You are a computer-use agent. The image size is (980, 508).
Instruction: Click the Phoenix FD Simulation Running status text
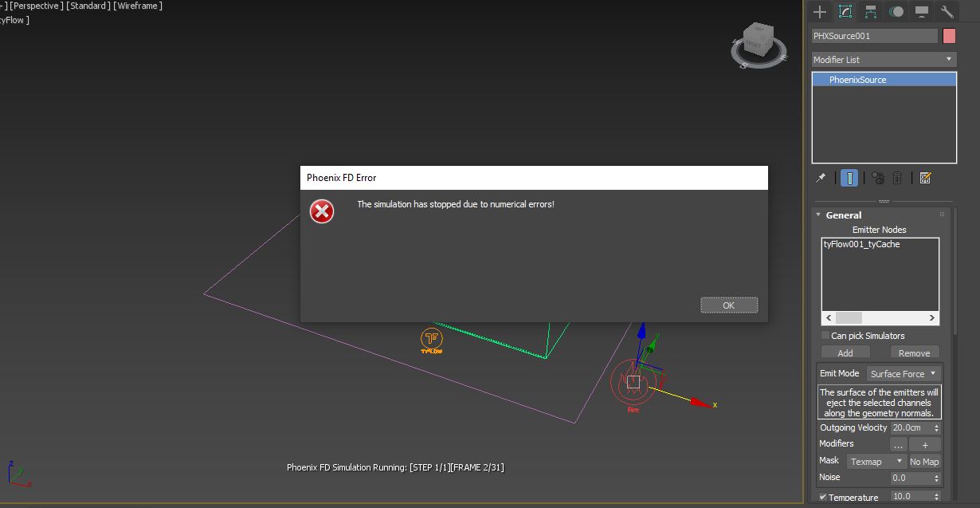pyautogui.click(x=395, y=468)
